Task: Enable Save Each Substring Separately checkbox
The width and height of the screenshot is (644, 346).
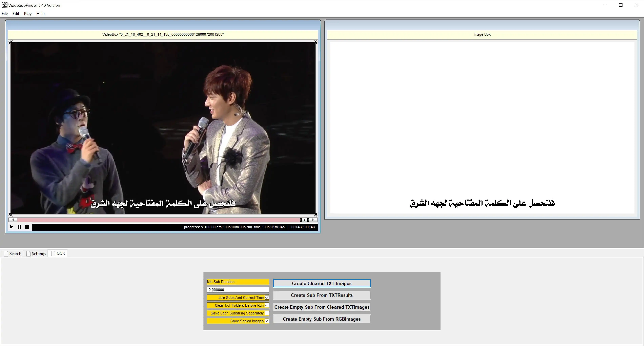Action: pos(267,313)
